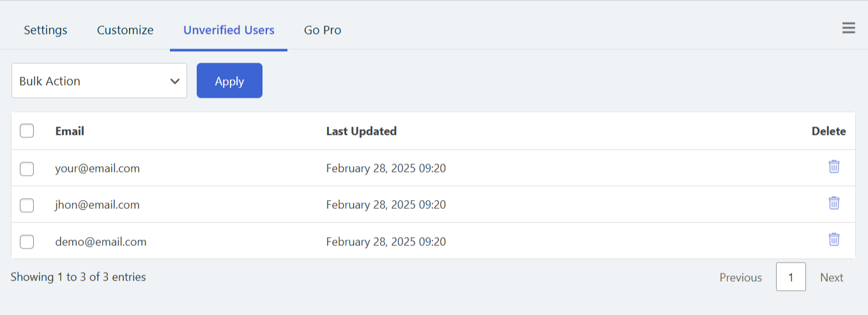The height and width of the screenshot is (315, 868).
Task: Remove demo@email.com via its trash icon
Action: pyautogui.click(x=834, y=240)
